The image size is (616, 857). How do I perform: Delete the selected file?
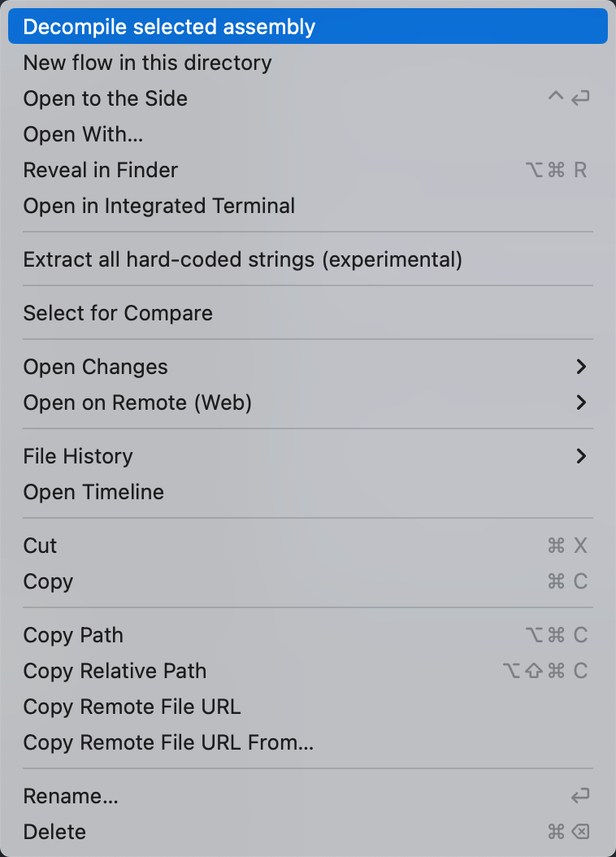(54, 832)
